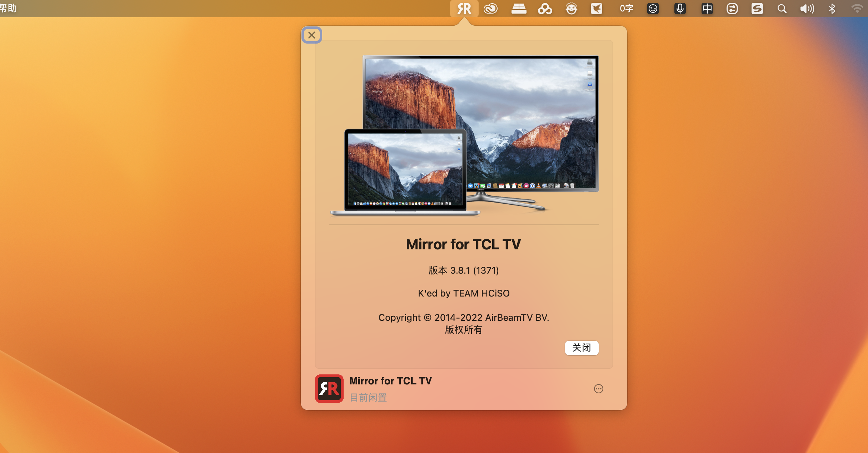
Task: Click the Mirror for TCL TV menu bar icon
Action: pos(464,9)
